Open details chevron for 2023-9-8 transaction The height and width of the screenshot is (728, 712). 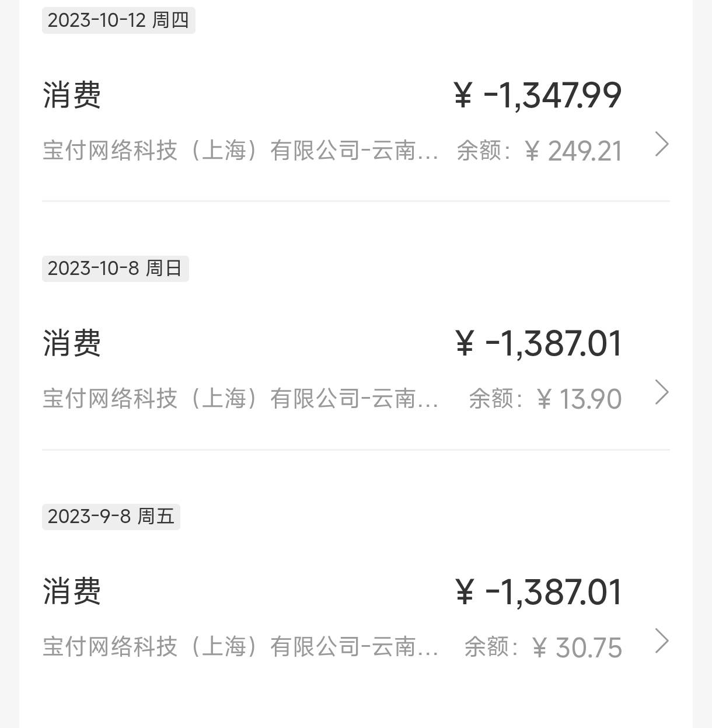(661, 641)
